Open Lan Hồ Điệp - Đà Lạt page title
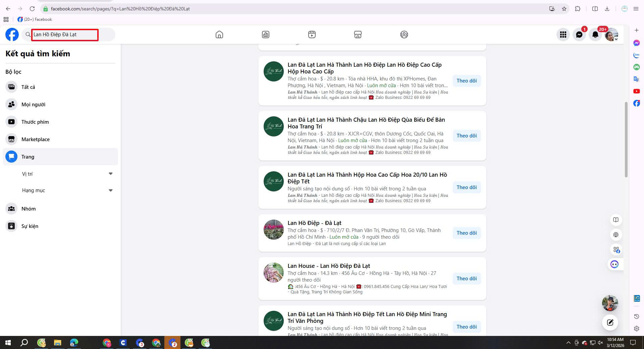644x349 pixels. (x=314, y=223)
